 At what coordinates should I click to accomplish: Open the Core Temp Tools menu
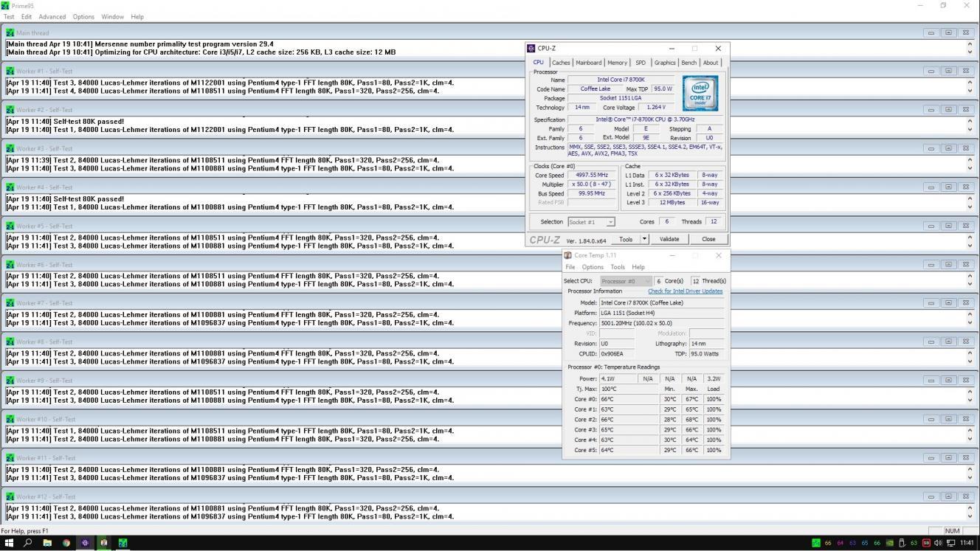pos(618,267)
